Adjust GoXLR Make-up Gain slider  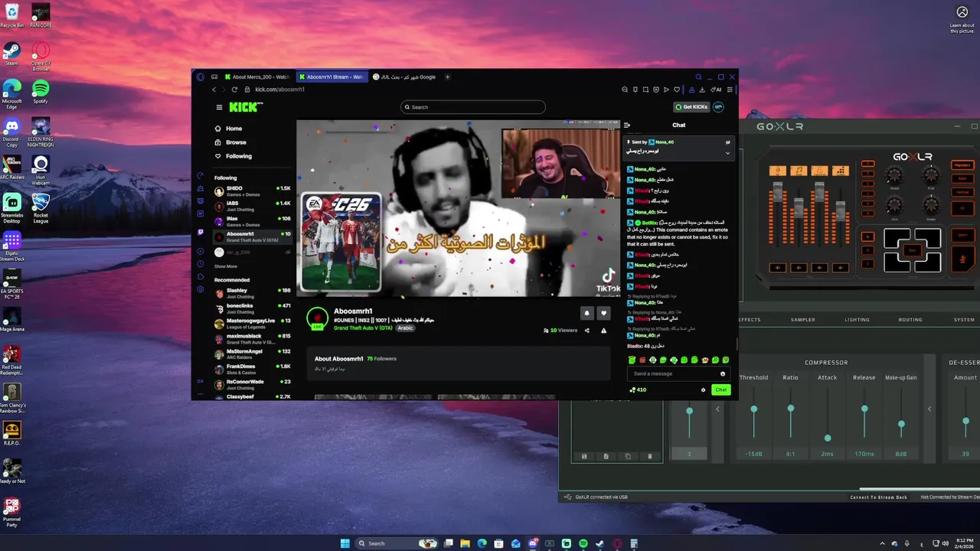pos(901,425)
